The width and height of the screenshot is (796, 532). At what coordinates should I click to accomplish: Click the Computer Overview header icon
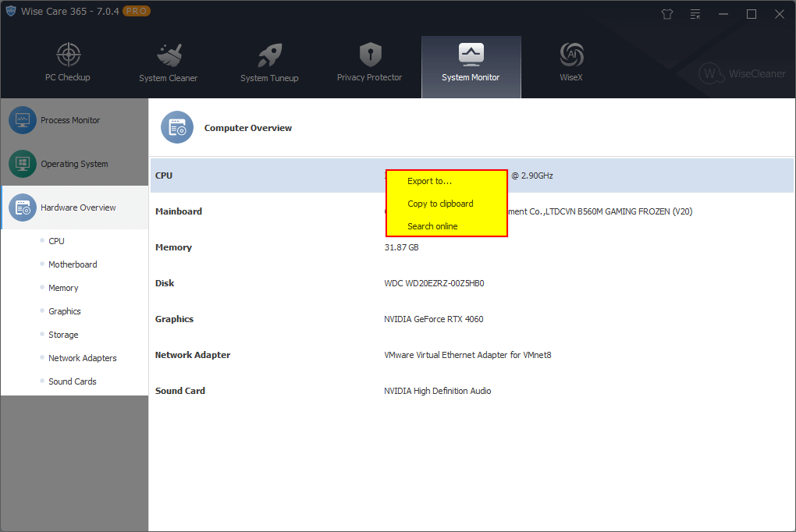[177, 127]
